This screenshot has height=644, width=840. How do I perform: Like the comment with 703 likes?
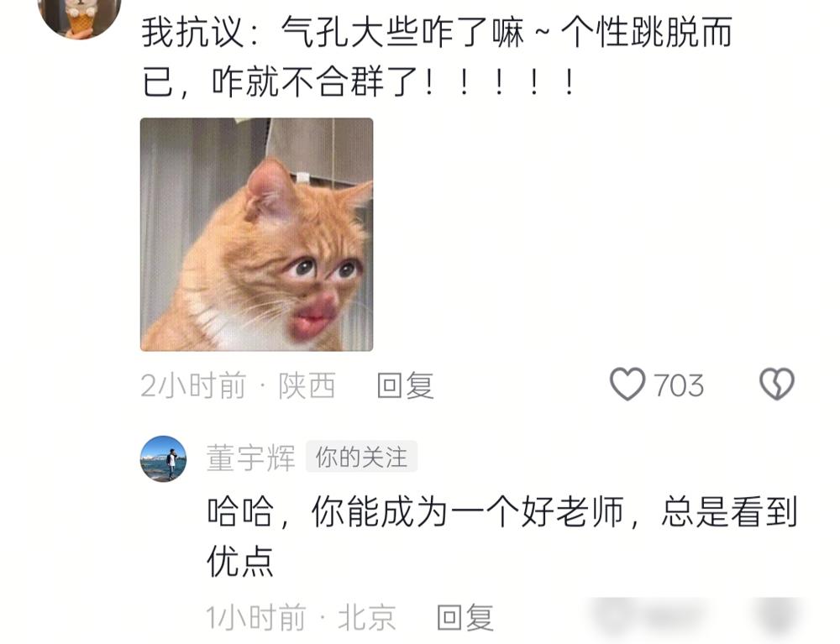(627, 384)
